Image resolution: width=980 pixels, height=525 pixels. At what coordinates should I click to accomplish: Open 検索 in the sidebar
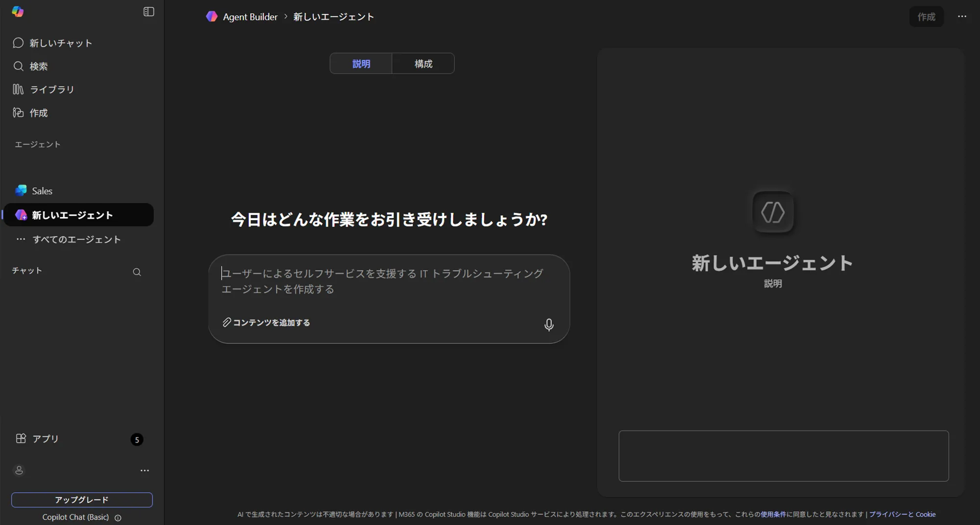coord(30,66)
